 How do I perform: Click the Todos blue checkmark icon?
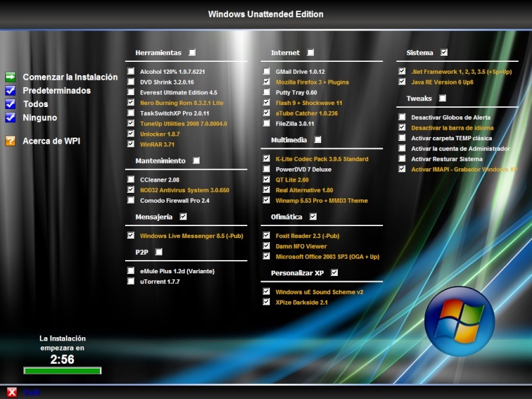(11, 104)
